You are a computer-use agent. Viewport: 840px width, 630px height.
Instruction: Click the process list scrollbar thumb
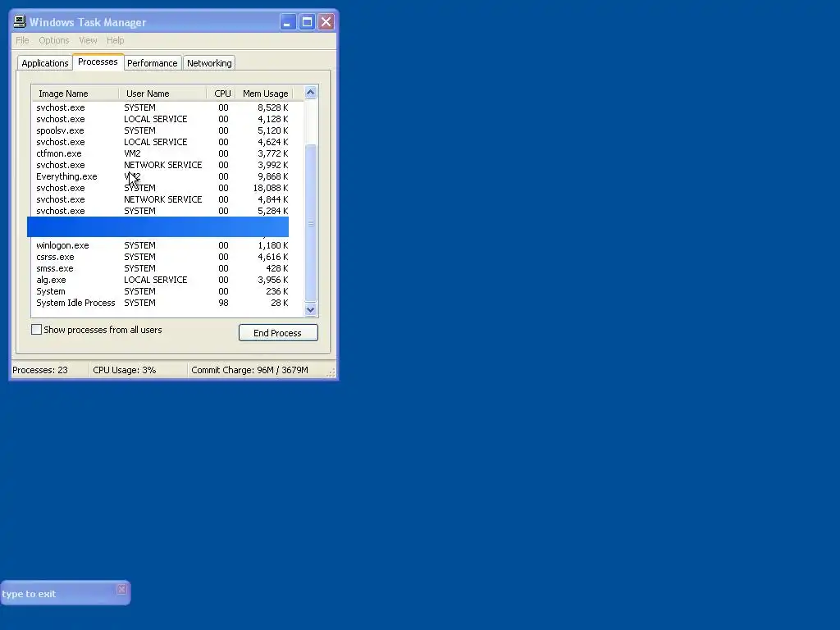[x=310, y=223]
